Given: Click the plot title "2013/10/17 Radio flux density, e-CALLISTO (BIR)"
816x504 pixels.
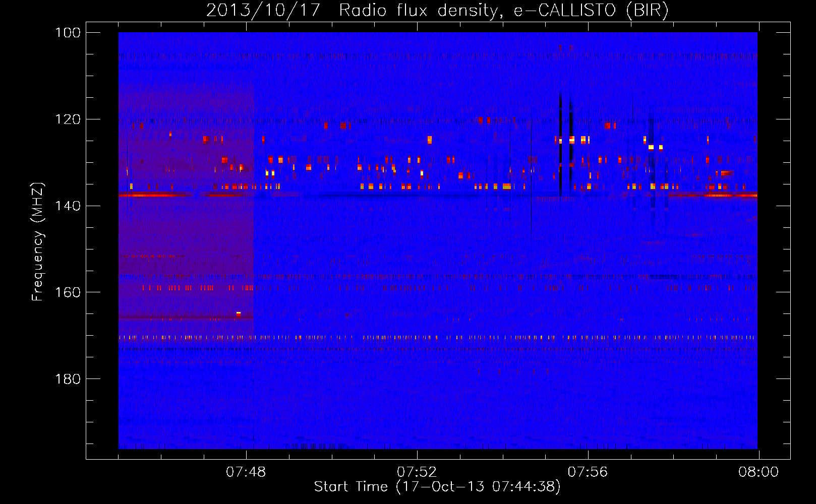Looking at the screenshot, I should click(x=437, y=11).
